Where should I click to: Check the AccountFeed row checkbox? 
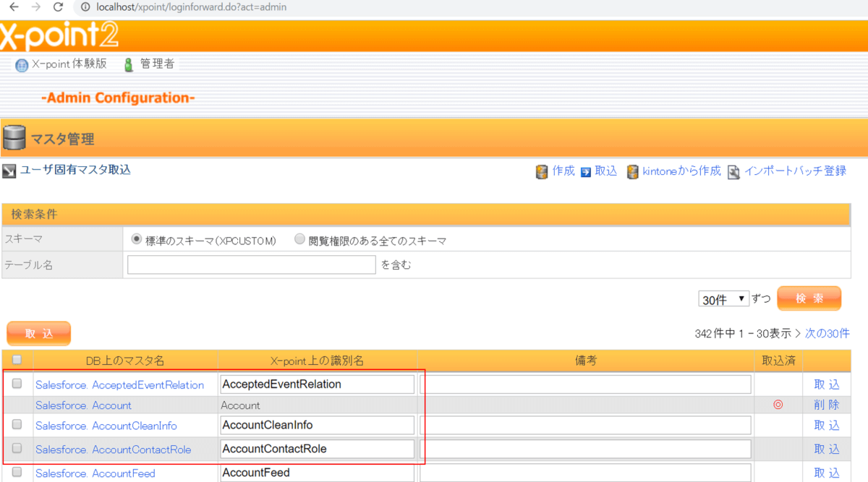(17, 472)
